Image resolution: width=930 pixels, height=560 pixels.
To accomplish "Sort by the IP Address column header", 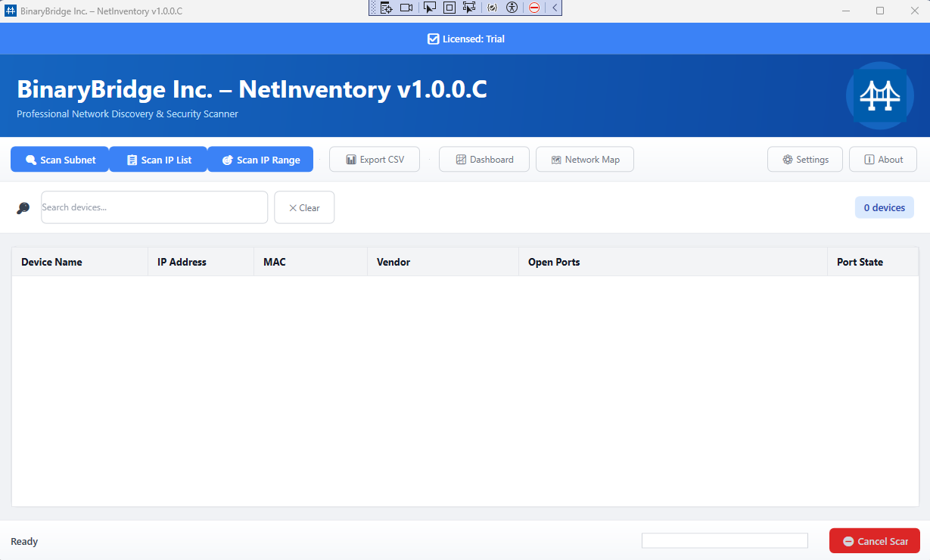I will (201, 262).
